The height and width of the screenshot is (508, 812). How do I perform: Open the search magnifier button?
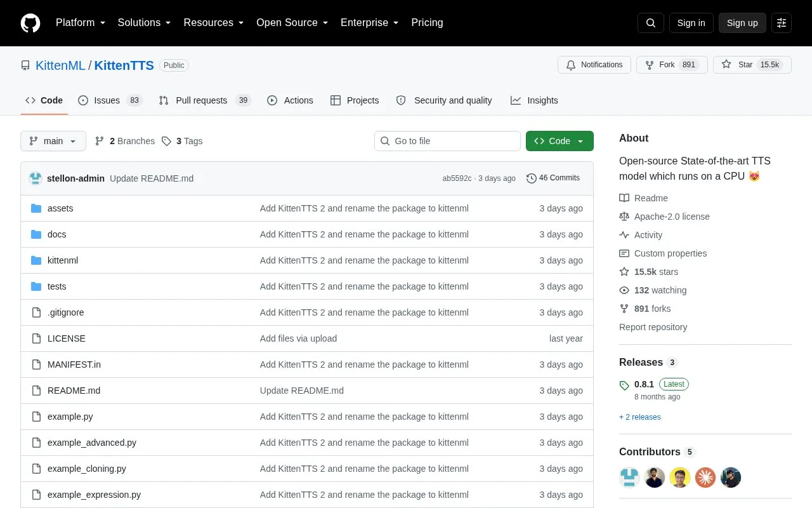click(x=651, y=23)
